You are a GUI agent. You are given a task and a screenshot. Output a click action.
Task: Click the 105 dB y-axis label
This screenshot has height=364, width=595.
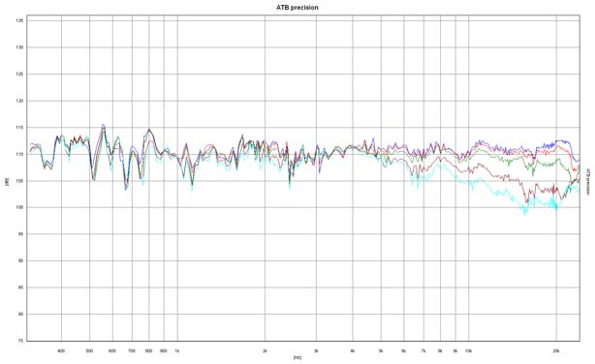19,181
